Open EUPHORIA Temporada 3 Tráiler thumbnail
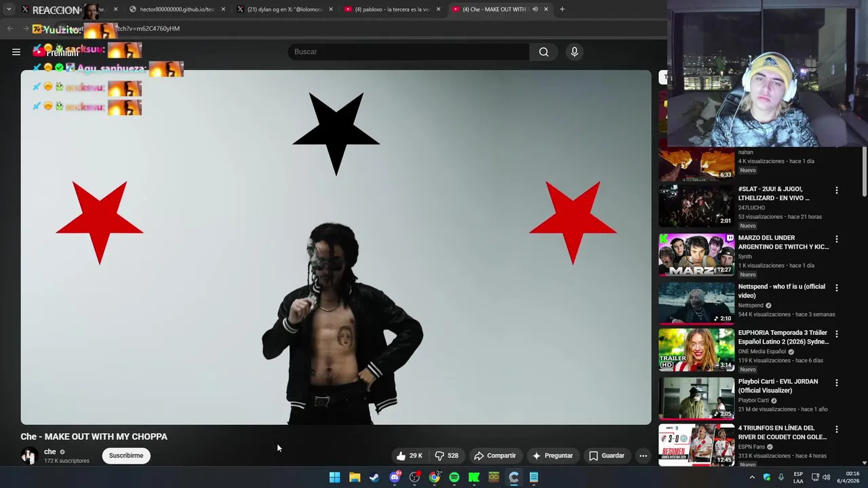The height and width of the screenshot is (488, 868). (696, 350)
